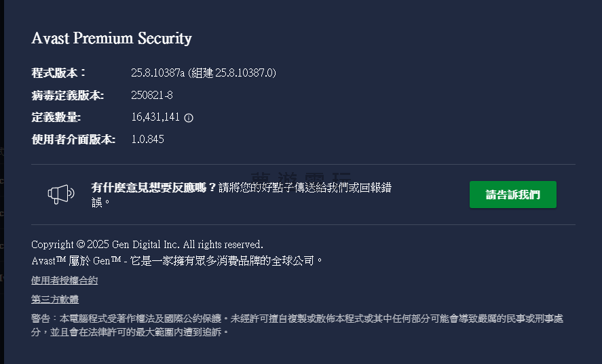
Task: Open the 第三方軟體 link
Action: tap(55, 300)
